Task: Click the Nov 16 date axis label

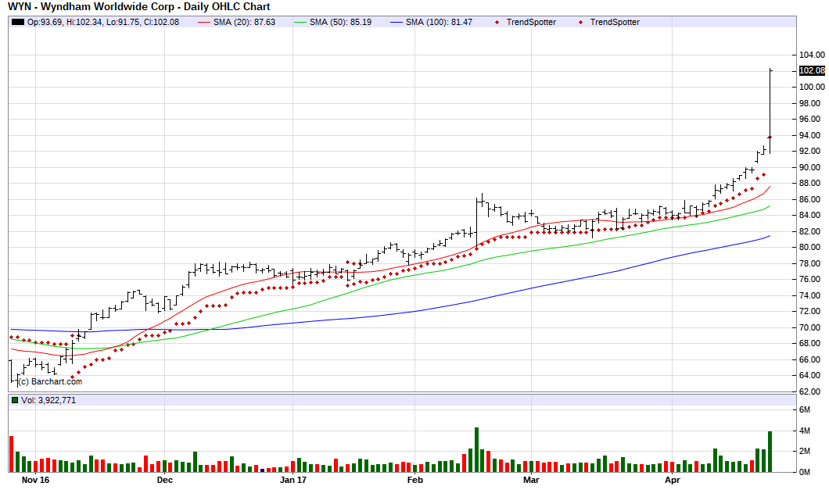Action: [35, 480]
